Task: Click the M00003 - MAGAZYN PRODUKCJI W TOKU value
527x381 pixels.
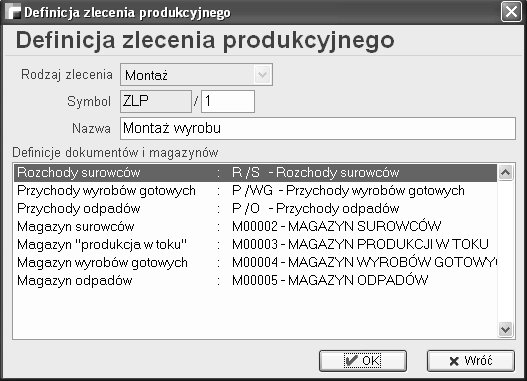Action: tap(360, 245)
